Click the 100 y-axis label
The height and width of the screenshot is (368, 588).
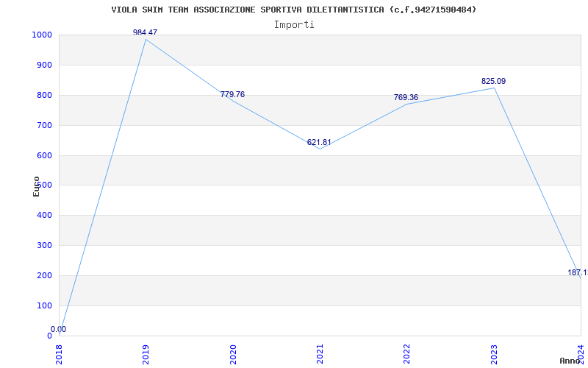44,305
